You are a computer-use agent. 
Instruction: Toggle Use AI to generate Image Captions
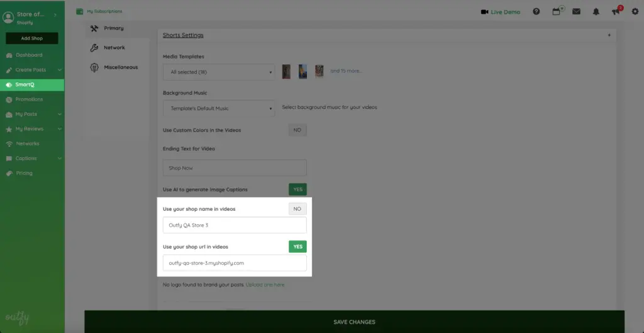[297, 189]
